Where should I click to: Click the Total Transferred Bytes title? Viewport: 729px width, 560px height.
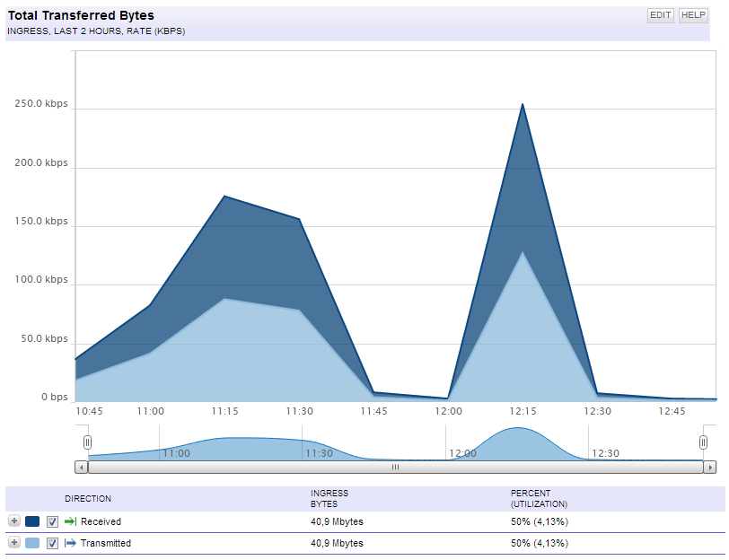[x=81, y=15]
